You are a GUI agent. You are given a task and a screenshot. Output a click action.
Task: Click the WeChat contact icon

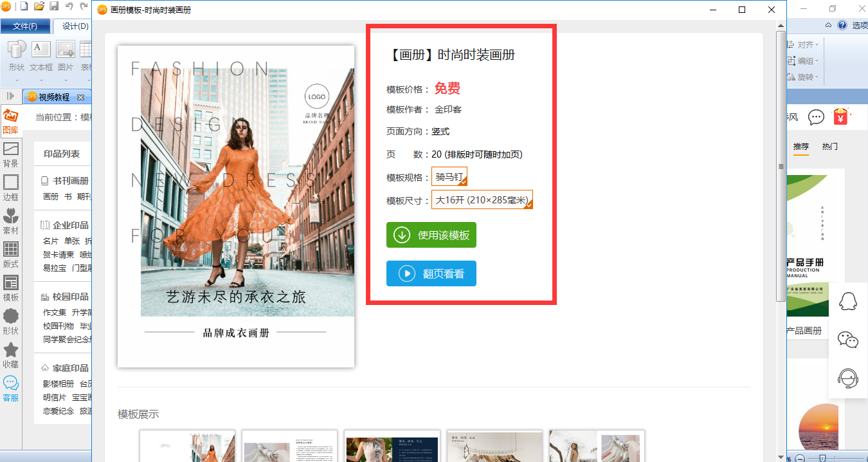pyautogui.click(x=848, y=339)
